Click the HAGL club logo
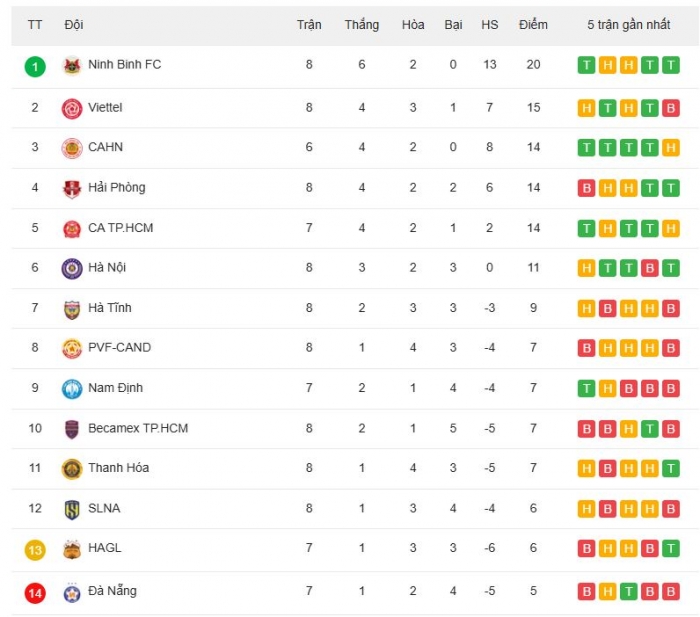This screenshot has width=700, height=617. [x=71, y=549]
